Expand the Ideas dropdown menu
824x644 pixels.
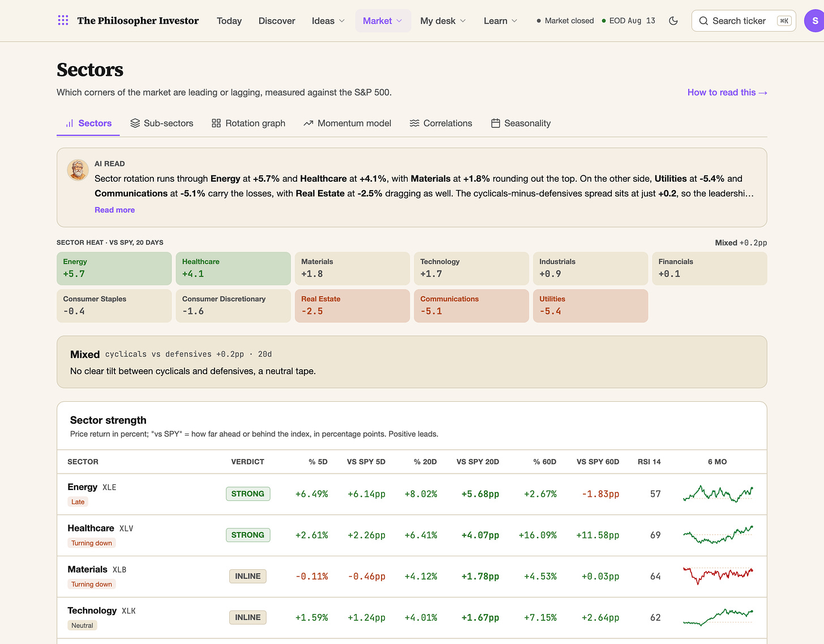pyautogui.click(x=328, y=21)
